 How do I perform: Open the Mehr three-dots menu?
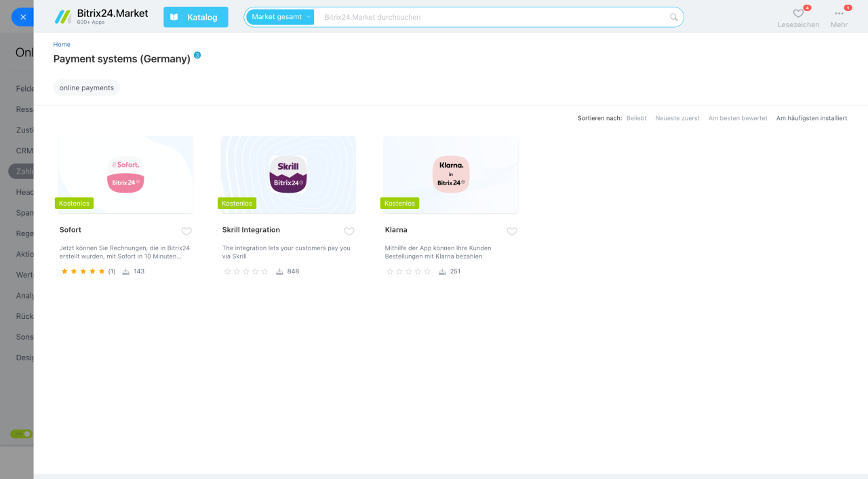click(x=840, y=14)
